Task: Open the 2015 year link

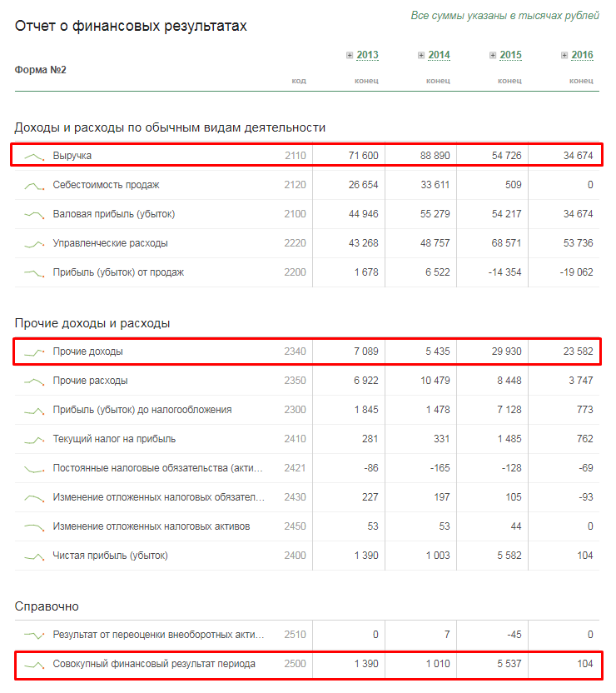Action: 510,55
